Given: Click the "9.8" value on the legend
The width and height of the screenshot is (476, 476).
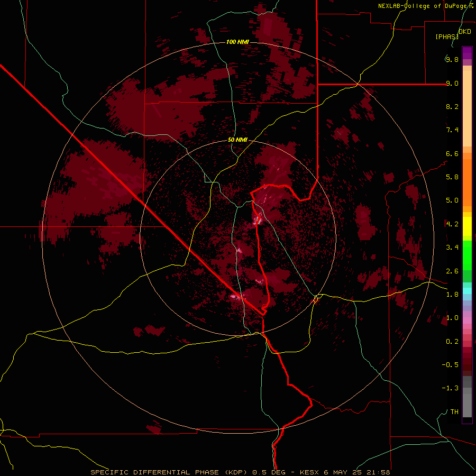Looking at the screenshot, I should pyautogui.click(x=452, y=59).
